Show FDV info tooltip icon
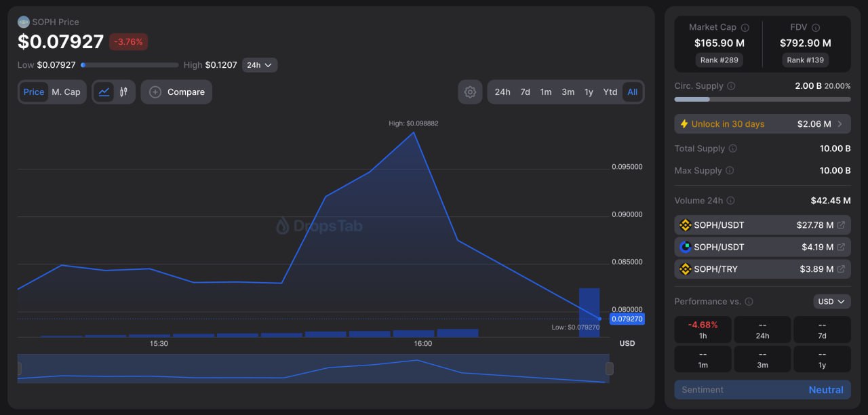The width and height of the screenshot is (868, 415). (816, 27)
